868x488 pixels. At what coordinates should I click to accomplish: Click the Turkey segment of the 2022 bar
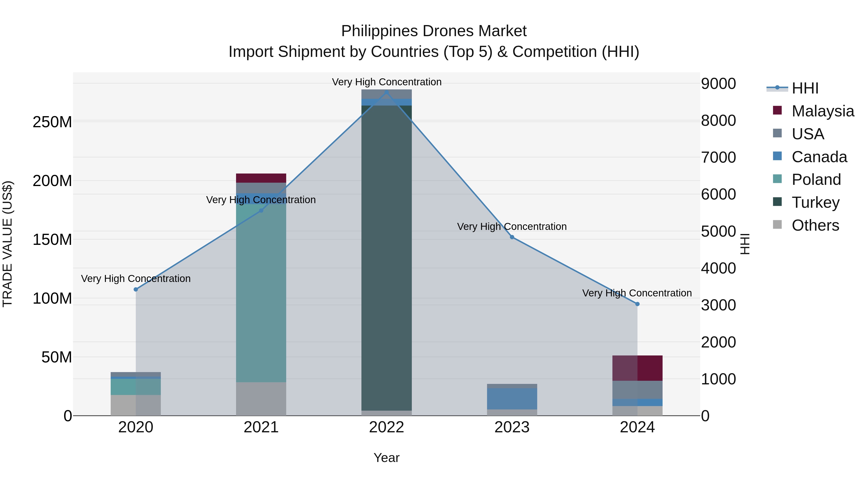387,258
